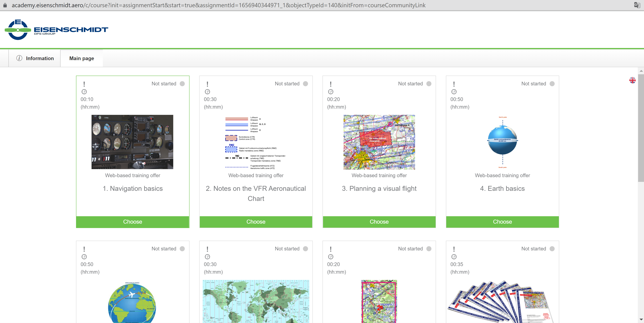The width and height of the screenshot is (644, 323).
Task: Choose the Navigation basics course
Action: pyautogui.click(x=133, y=222)
